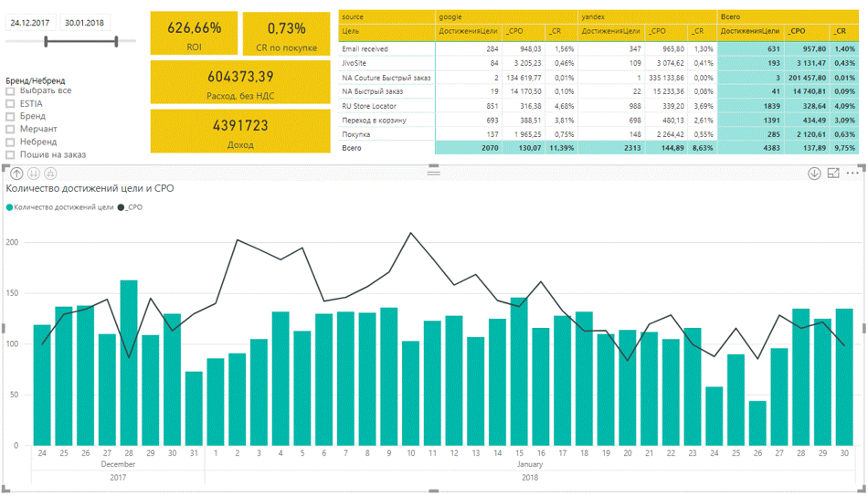868x496 pixels.
Task: Click the end date field 30.01.2018
Action: click(83, 23)
